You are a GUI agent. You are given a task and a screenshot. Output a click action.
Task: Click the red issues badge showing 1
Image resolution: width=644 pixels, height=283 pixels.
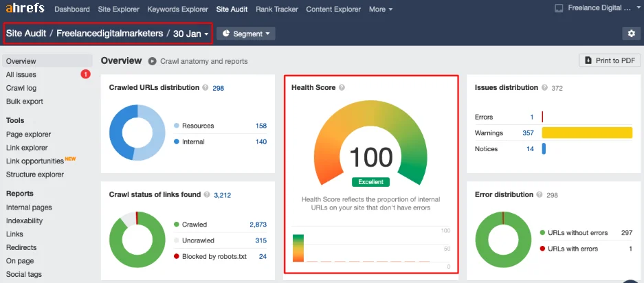85,74
